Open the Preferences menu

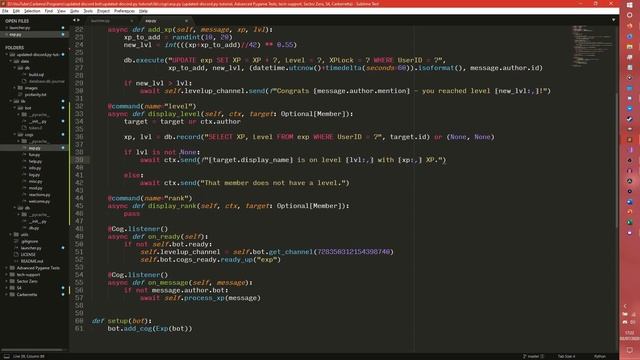[124, 11]
